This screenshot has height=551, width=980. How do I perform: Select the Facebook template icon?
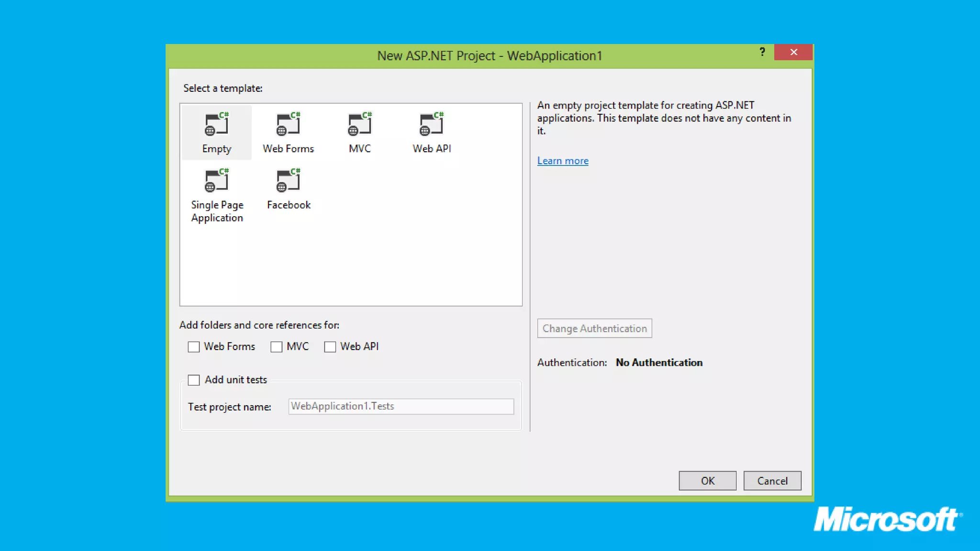coord(288,181)
